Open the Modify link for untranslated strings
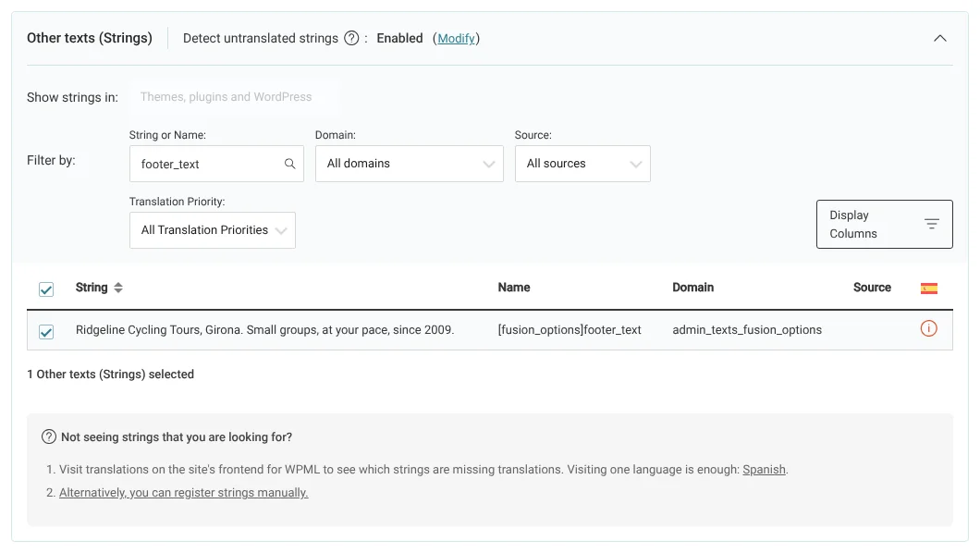Image resolution: width=980 pixels, height=553 pixels. (456, 38)
